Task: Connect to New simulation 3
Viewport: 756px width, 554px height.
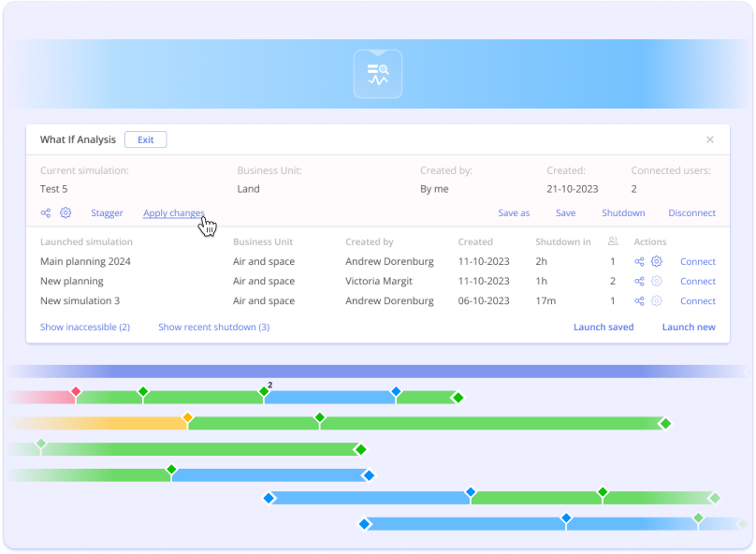Action: tap(698, 301)
